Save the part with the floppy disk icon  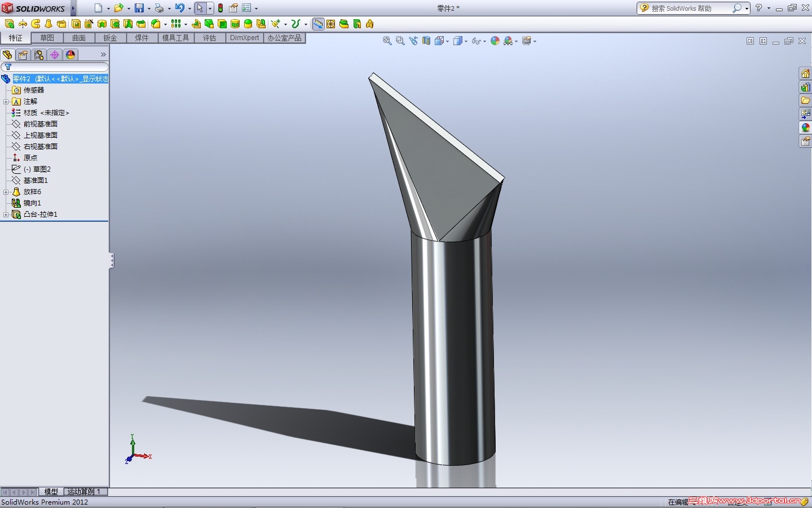pyautogui.click(x=139, y=8)
